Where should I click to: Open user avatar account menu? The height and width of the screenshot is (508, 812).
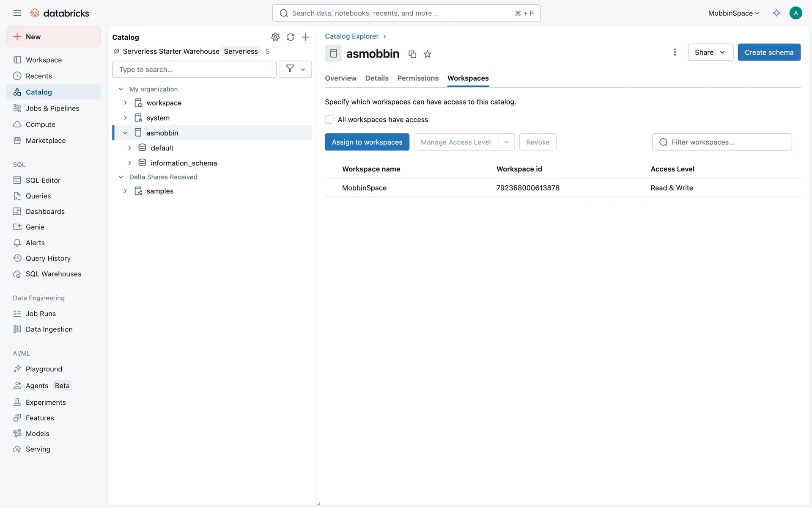(796, 13)
